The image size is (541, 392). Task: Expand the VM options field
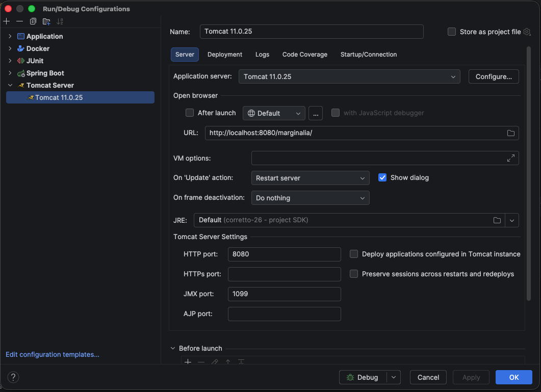point(510,158)
